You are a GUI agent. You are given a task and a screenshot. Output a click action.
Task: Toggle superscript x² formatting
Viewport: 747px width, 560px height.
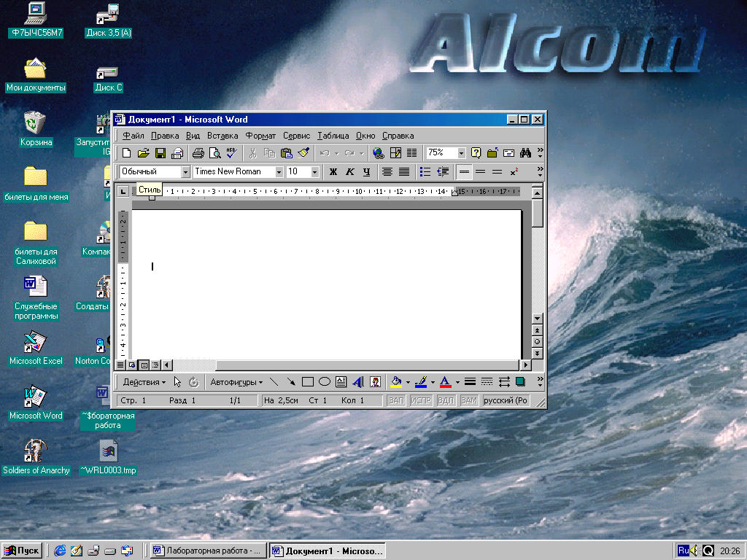[x=514, y=171]
